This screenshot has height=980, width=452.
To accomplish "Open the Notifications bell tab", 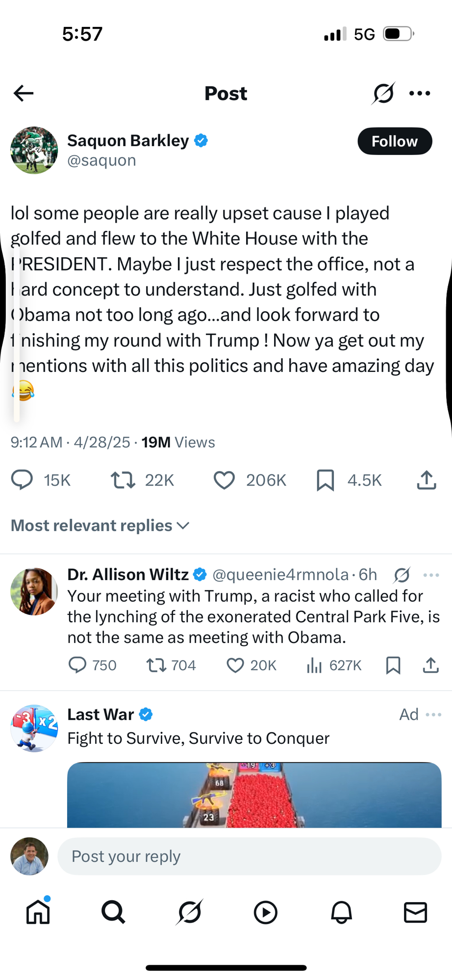I will tap(341, 912).
